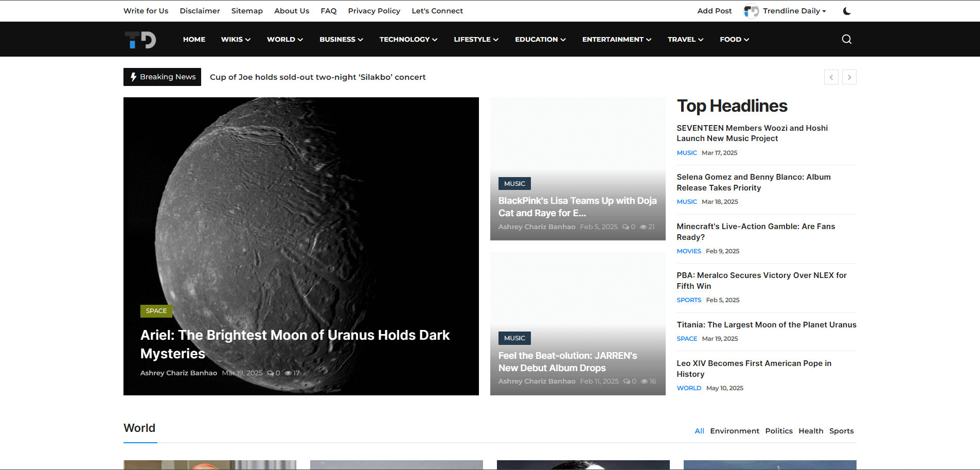Open the site search

point(846,39)
